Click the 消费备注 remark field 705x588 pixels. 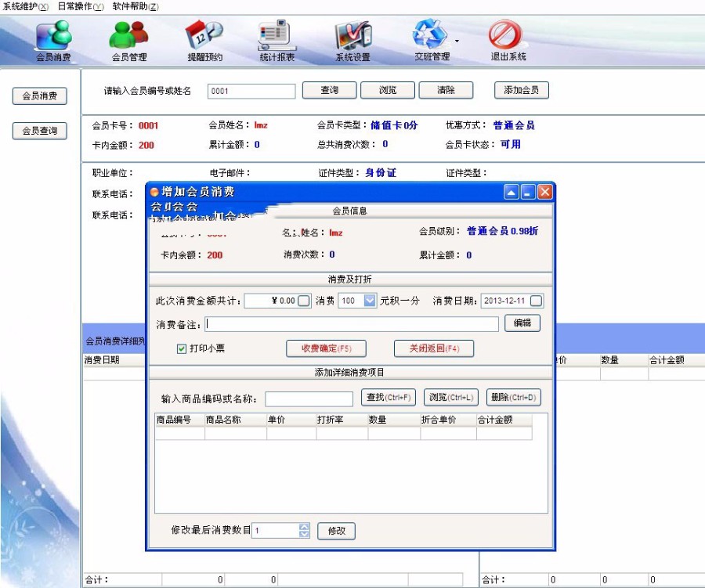click(x=352, y=324)
